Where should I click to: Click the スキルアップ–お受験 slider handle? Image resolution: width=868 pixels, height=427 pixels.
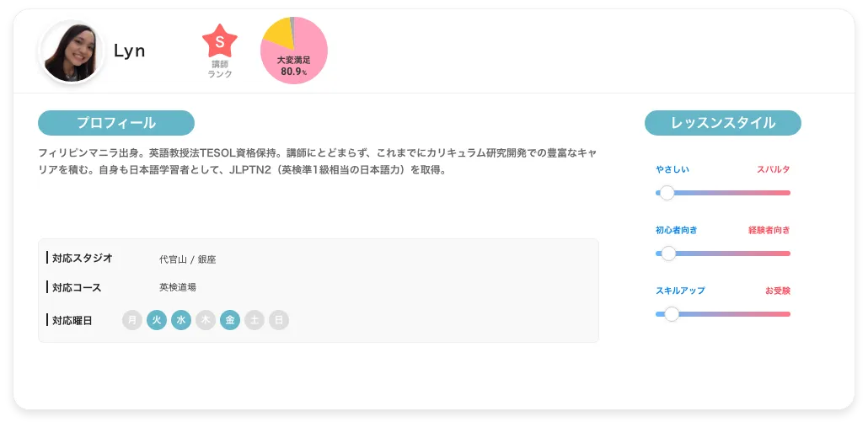pyautogui.click(x=672, y=314)
